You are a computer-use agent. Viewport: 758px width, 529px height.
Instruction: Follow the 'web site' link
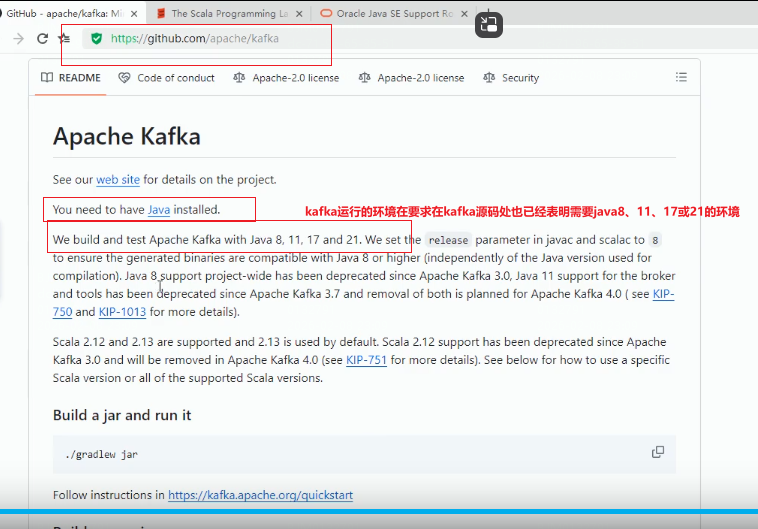click(x=118, y=180)
